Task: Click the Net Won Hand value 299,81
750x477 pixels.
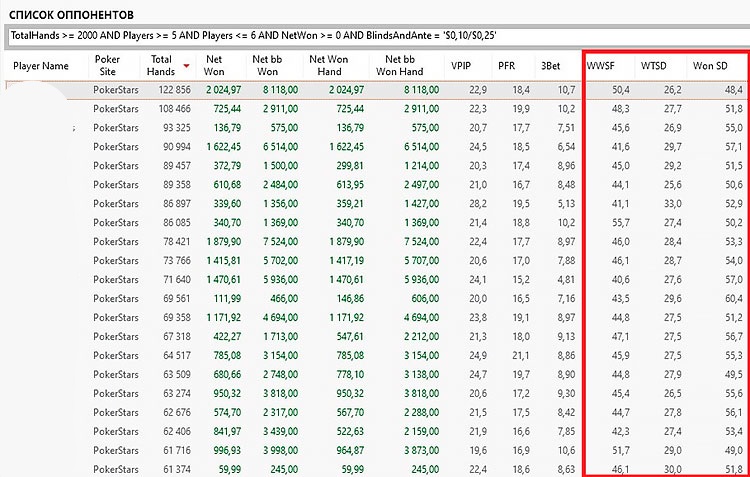Action: coord(349,166)
